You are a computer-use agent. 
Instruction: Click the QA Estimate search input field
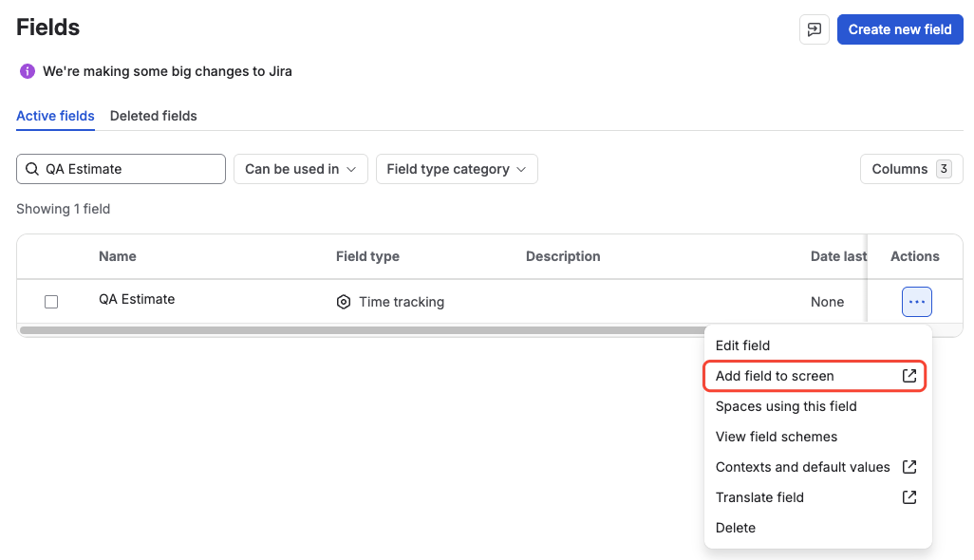pyautogui.click(x=121, y=169)
